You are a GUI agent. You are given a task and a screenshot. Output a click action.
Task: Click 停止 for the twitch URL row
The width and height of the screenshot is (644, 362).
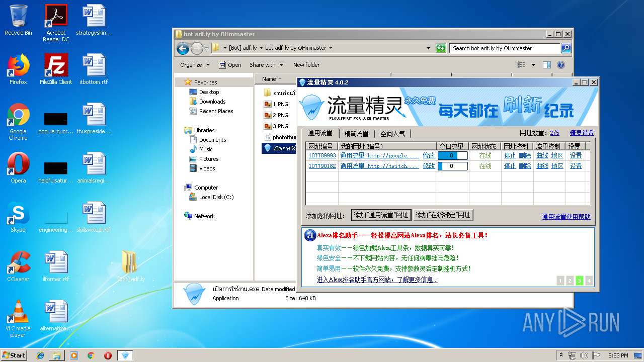(510, 166)
